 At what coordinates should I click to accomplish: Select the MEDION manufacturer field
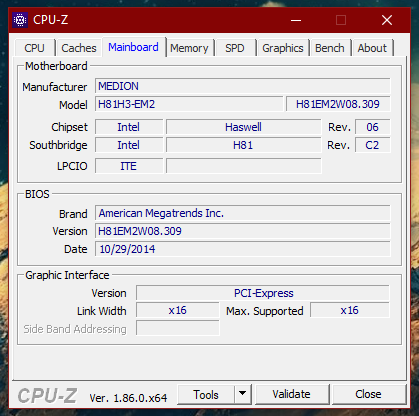[242, 86]
